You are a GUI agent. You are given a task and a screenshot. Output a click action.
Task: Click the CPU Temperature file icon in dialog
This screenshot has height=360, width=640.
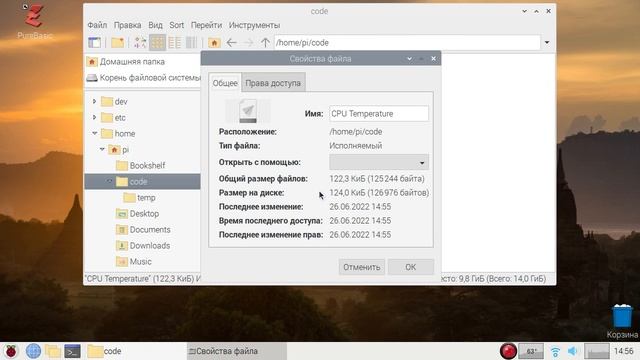[248, 111]
